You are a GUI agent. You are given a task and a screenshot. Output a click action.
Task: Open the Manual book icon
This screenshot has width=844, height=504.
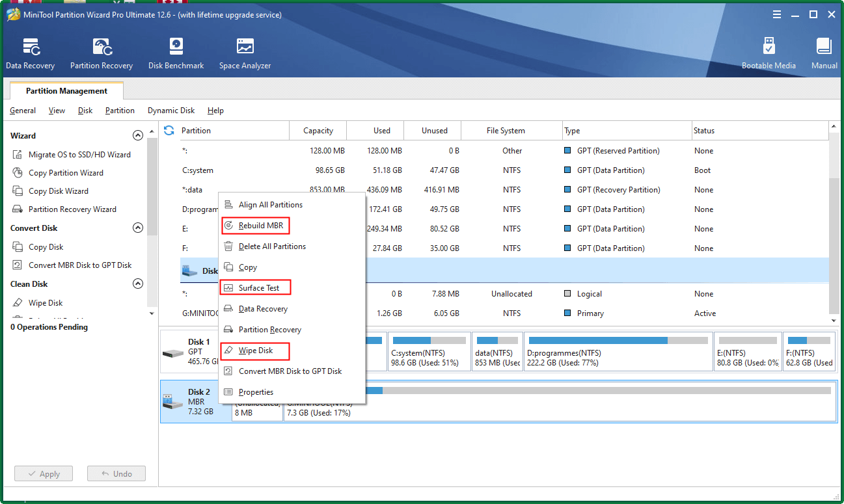(x=824, y=47)
